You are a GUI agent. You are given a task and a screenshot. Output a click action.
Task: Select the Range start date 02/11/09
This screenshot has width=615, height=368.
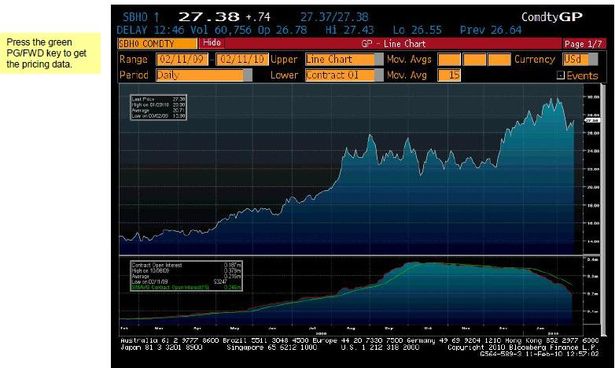[x=182, y=59]
